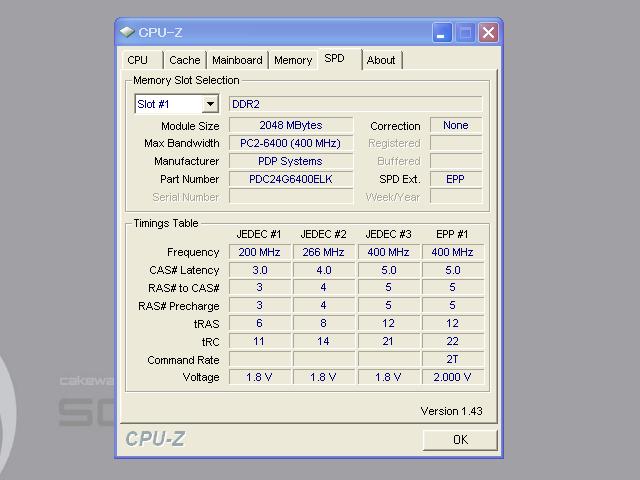Expand the Slot #1 dropdown arrow

point(210,104)
